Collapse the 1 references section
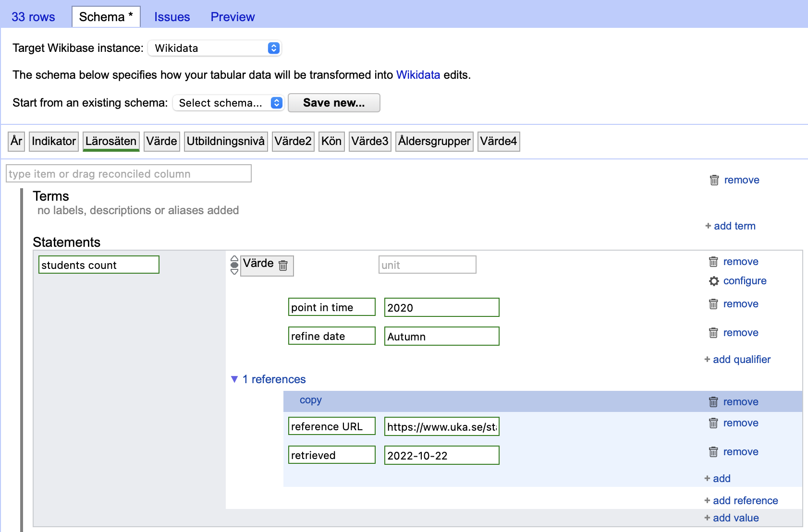The width and height of the screenshot is (808, 532). [269, 379]
